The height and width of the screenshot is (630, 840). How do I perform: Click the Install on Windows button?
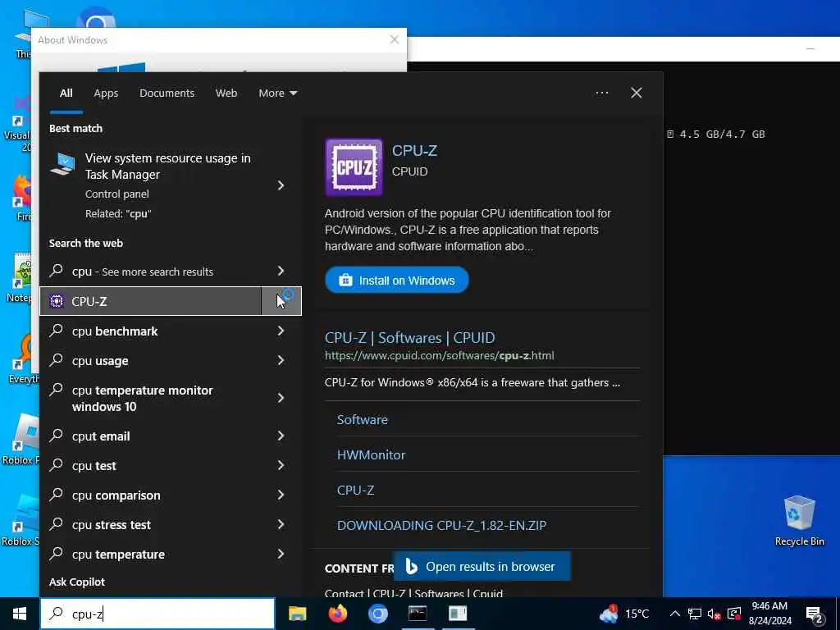pos(396,281)
